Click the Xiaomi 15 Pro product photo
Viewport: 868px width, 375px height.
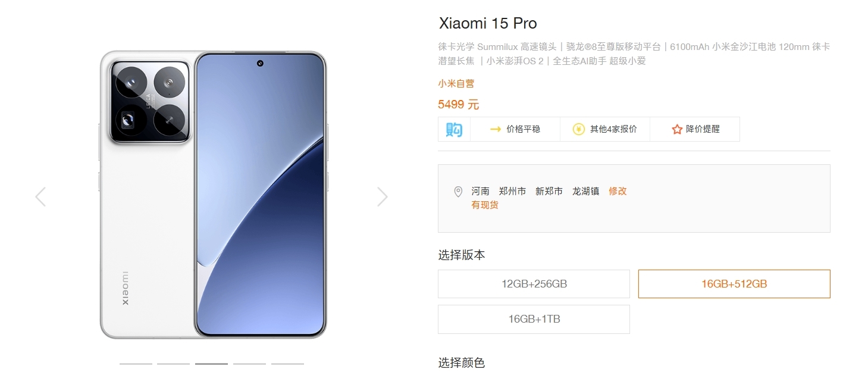tap(213, 195)
